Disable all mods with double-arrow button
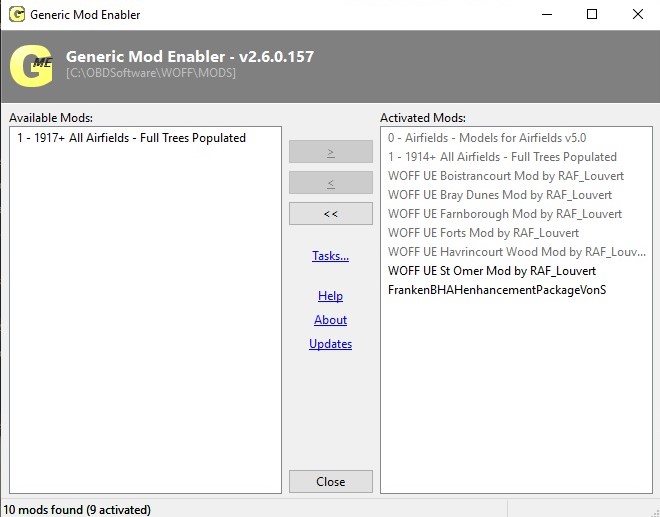660x517 pixels. [x=331, y=213]
